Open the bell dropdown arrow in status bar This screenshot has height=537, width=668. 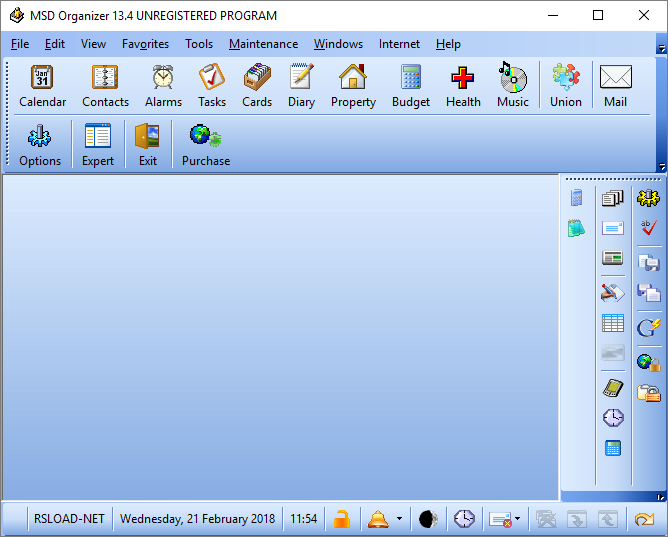click(399, 519)
